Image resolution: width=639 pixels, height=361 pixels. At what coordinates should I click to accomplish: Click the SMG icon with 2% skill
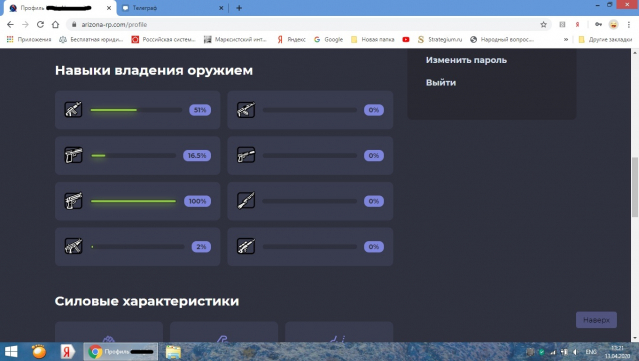coord(73,247)
